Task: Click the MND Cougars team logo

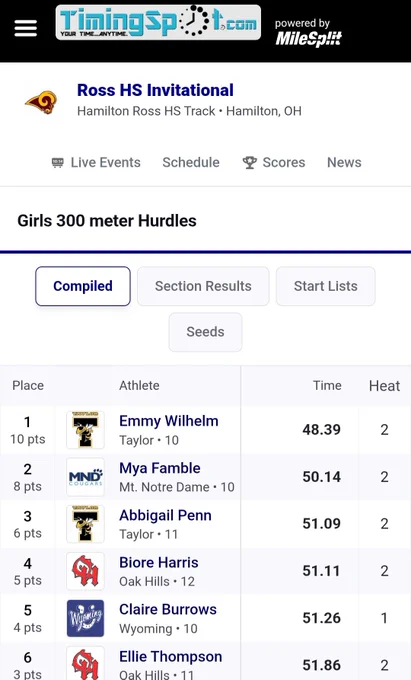Action: (85, 477)
